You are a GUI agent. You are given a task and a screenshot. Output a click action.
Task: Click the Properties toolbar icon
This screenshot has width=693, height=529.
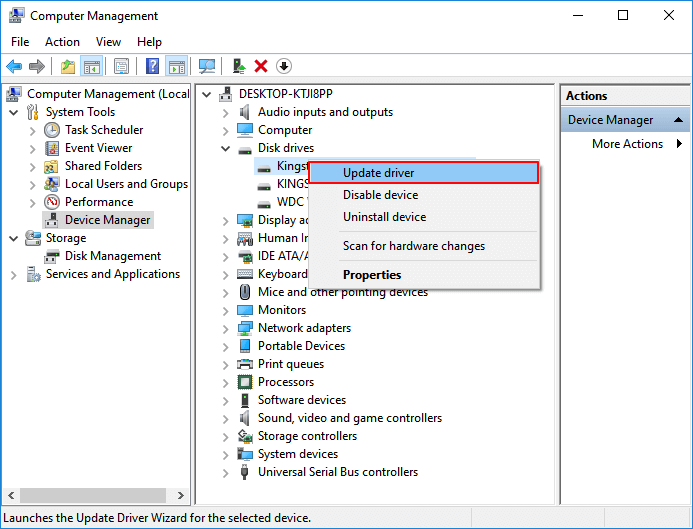tap(121, 66)
